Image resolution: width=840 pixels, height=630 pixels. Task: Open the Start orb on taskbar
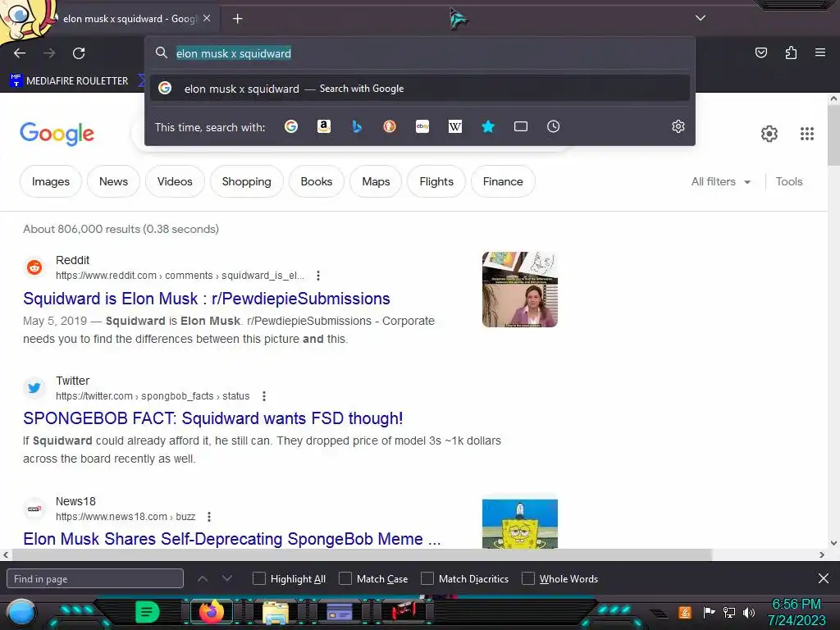(21, 612)
